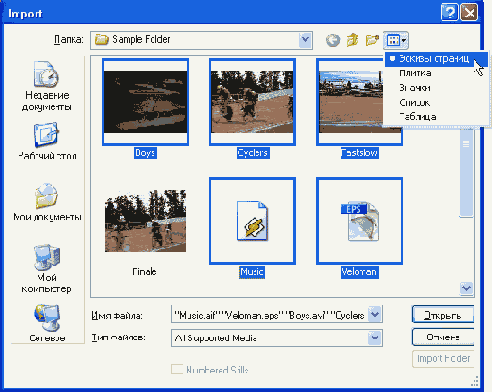Open the views menu toolbar button

tap(396, 40)
